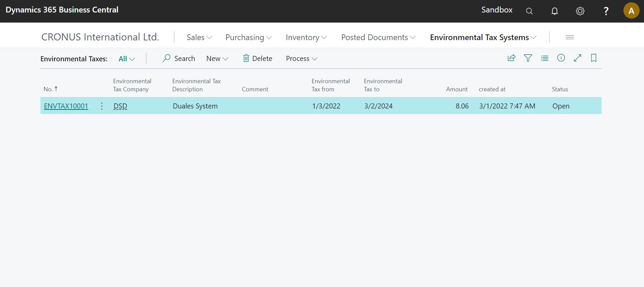644x287 pixels.
Task: Click the Delete button
Action: point(257,59)
